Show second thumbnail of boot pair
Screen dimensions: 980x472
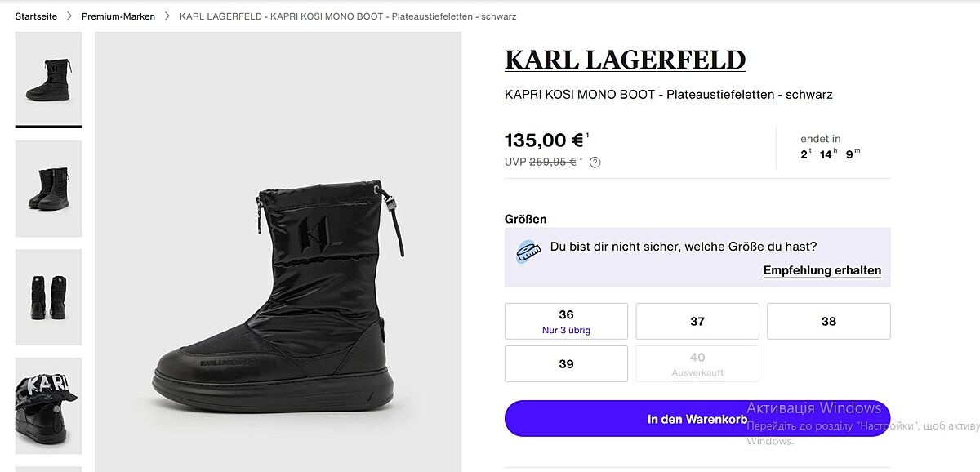pos(49,189)
